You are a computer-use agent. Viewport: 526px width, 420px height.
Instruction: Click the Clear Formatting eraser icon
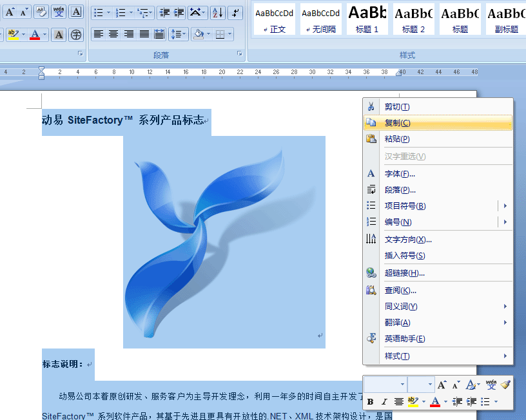click(x=41, y=12)
